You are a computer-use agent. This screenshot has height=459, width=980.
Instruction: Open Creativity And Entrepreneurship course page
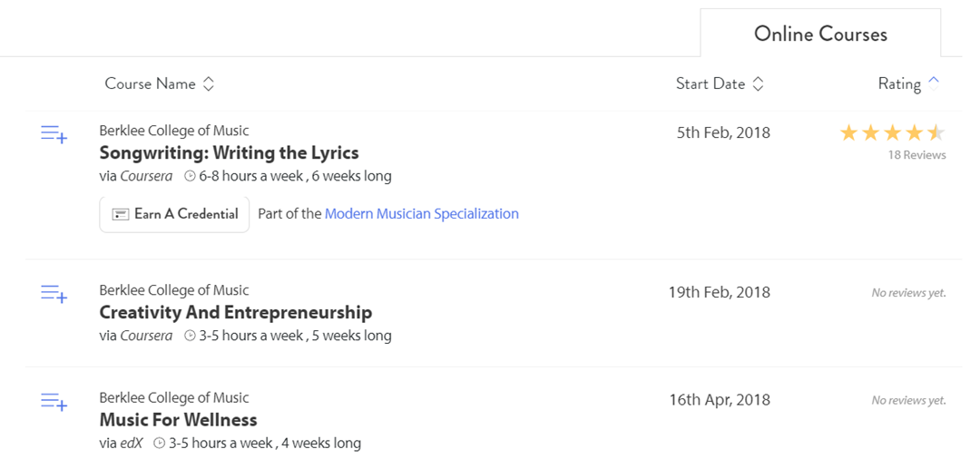click(235, 312)
